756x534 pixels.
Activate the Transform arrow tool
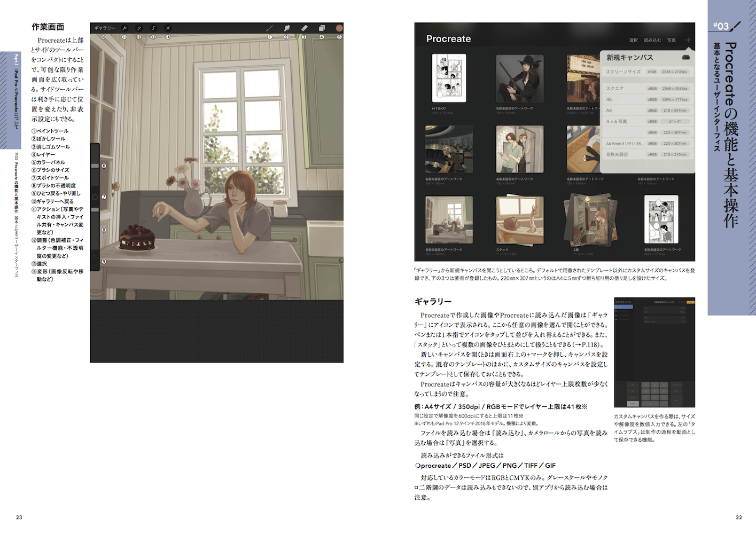pos(168,28)
